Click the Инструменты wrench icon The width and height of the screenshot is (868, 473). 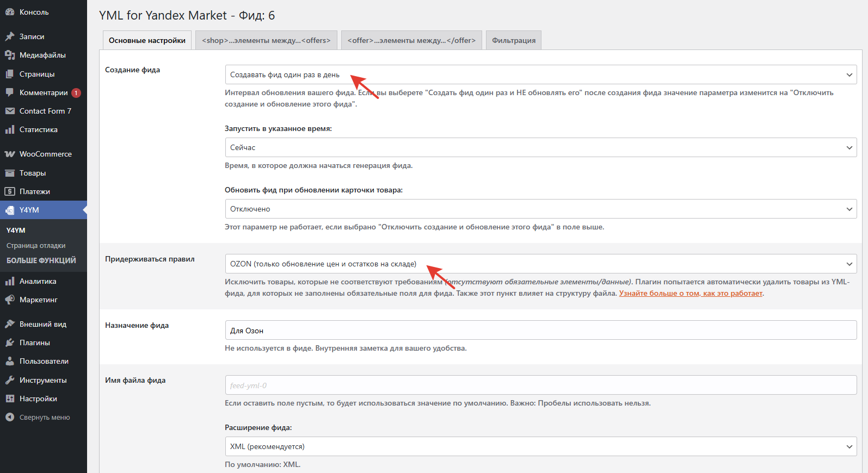pos(10,380)
